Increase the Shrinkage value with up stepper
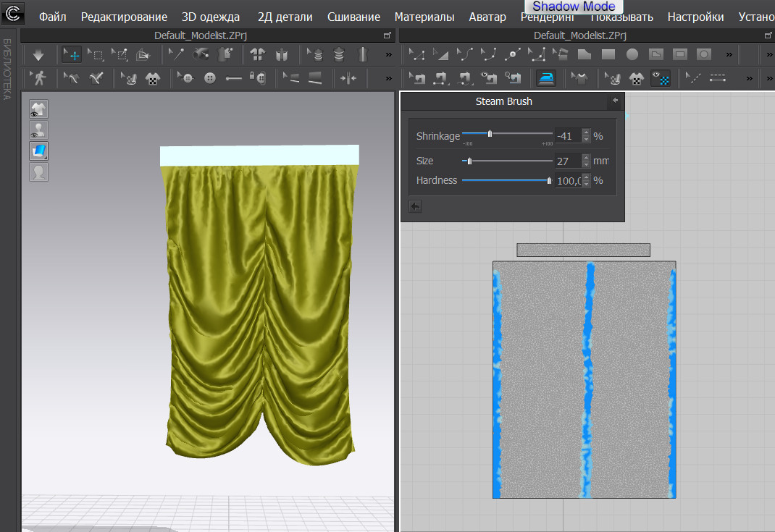 [x=586, y=132]
